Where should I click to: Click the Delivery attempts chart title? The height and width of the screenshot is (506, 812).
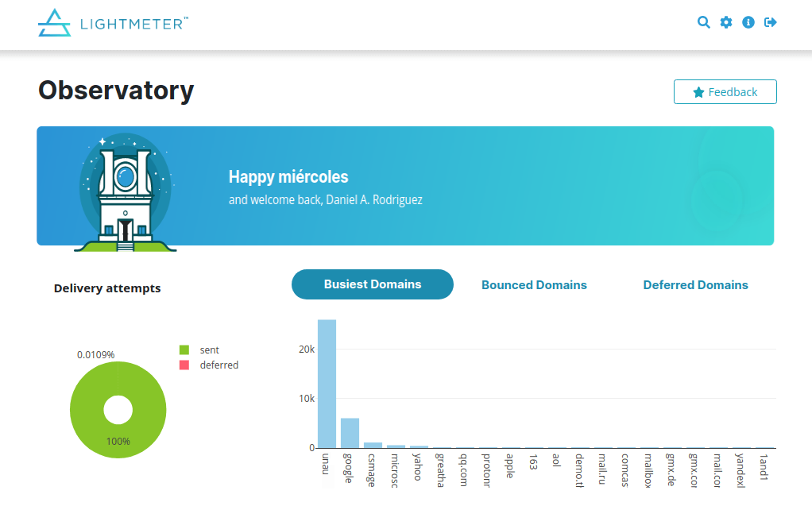pos(107,288)
